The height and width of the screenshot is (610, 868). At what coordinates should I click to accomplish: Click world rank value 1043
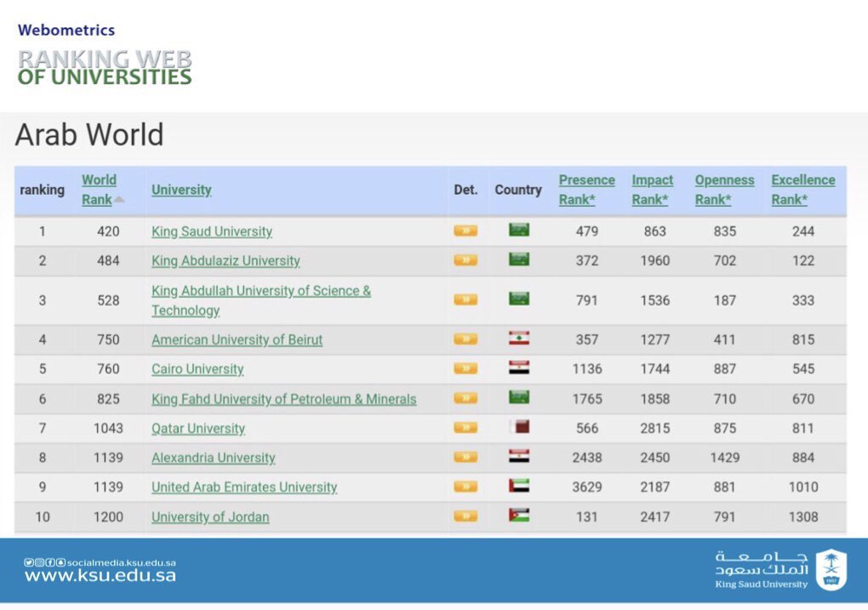point(108,429)
